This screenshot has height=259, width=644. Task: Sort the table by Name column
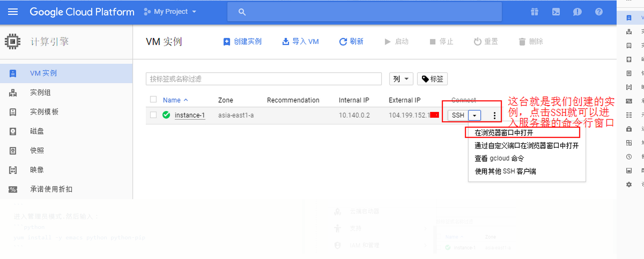(175, 100)
